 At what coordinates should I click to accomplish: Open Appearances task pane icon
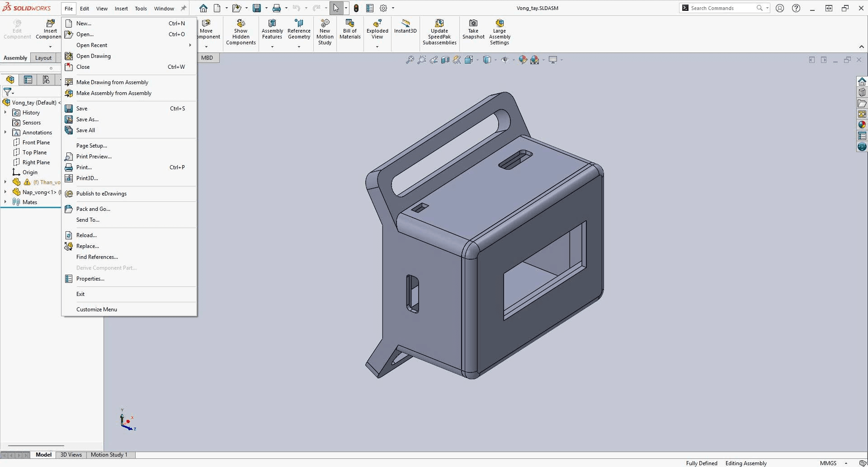pos(862,125)
